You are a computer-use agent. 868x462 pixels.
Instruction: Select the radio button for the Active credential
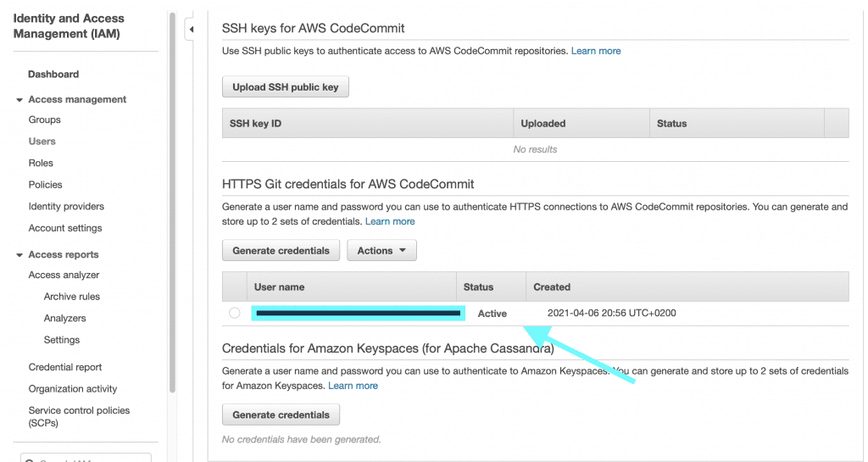point(235,313)
